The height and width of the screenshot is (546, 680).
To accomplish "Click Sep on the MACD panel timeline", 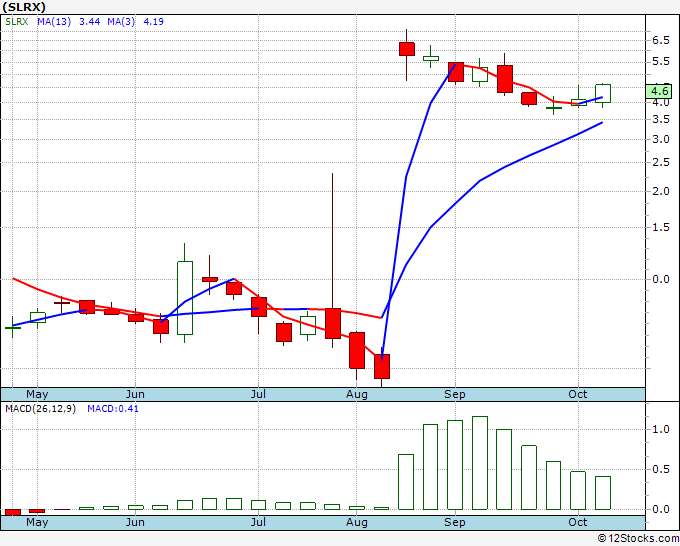I will pyautogui.click(x=454, y=522).
